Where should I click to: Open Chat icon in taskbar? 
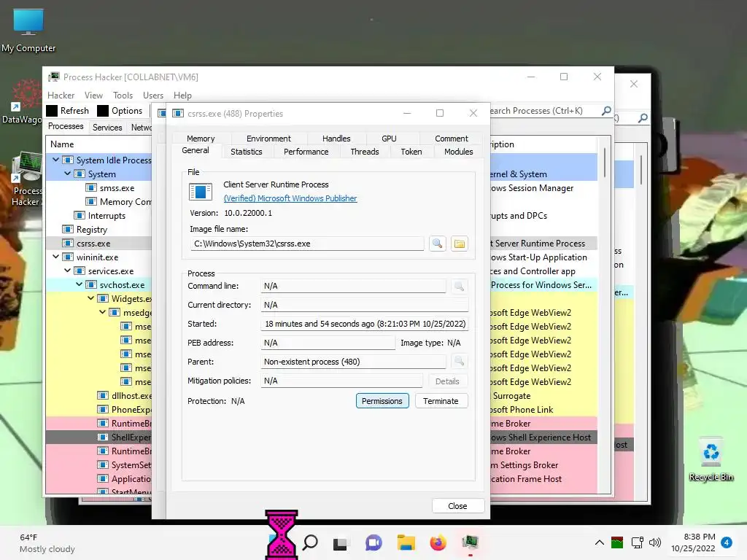(373, 542)
